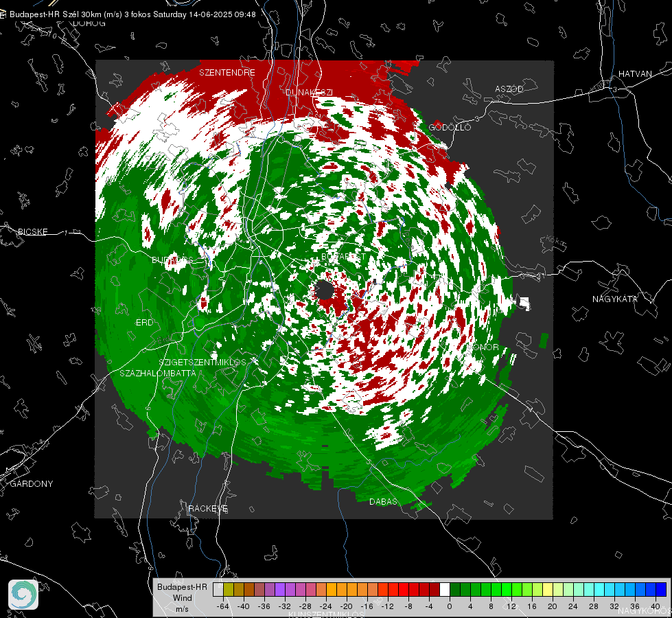This screenshot has width=672, height=618.
Task: Click the 'HATVAN' town label
Action: coord(635,73)
